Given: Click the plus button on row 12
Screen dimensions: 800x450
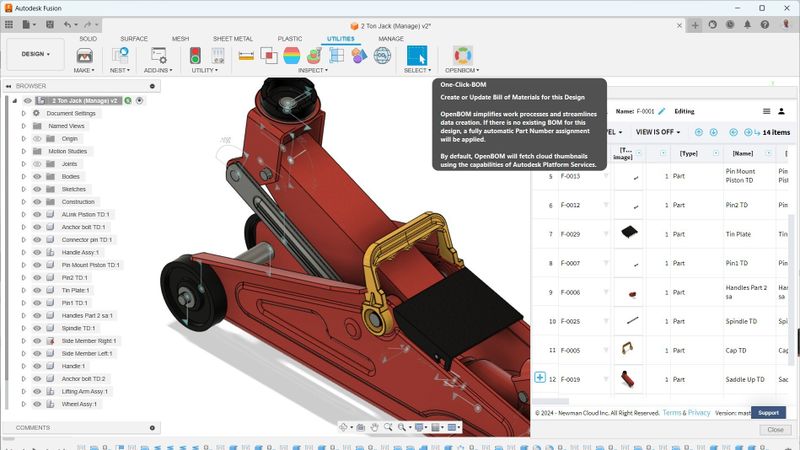Looking at the screenshot, I should coord(540,378).
